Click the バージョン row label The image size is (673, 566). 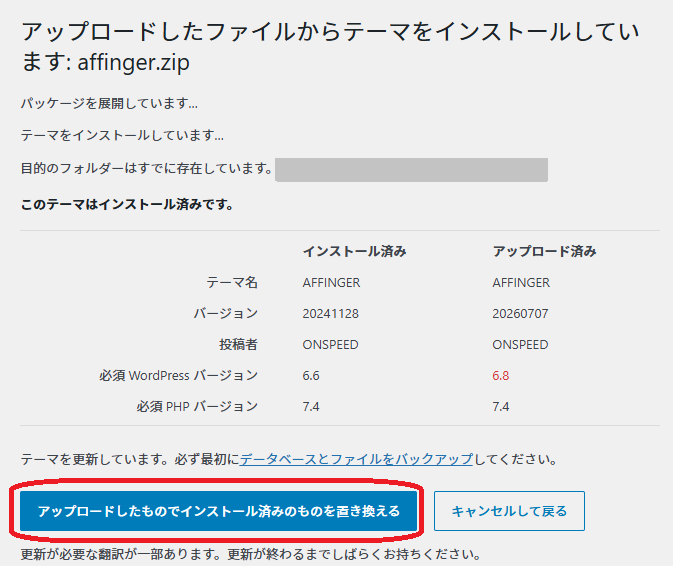[x=225, y=313]
